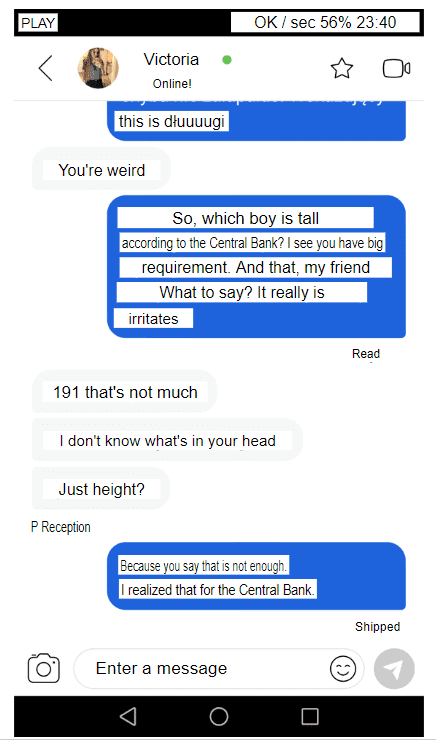436x750 pixels.
Task: Tap the Android back triangle
Action: pos(128,717)
